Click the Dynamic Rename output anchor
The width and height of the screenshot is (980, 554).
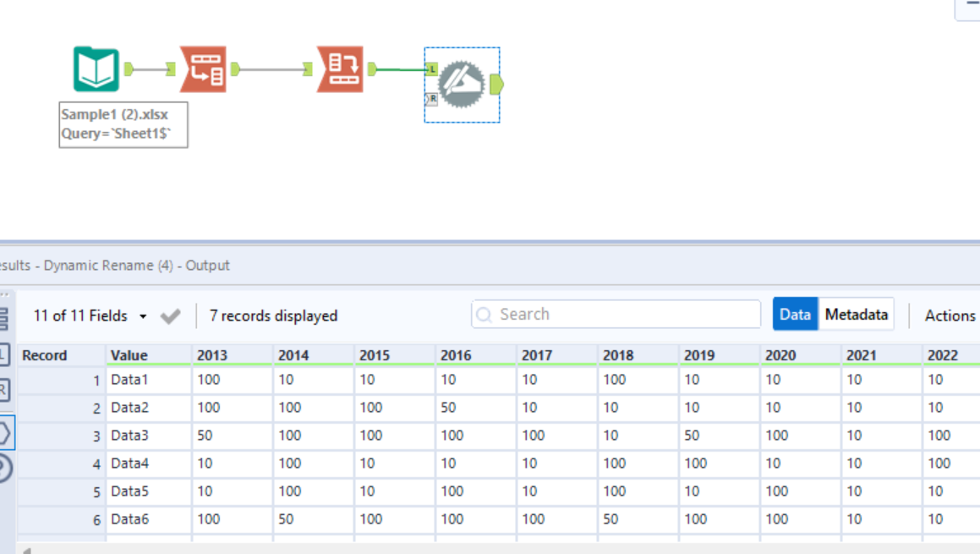click(496, 84)
